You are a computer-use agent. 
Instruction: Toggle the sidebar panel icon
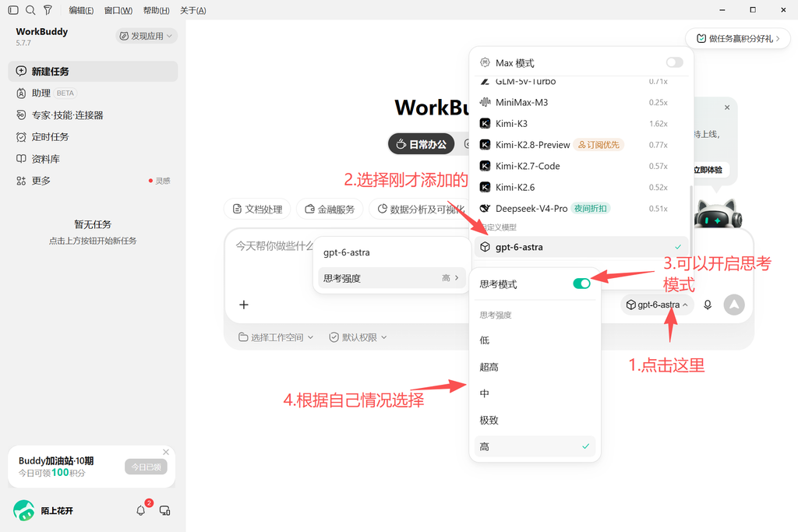point(13,9)
